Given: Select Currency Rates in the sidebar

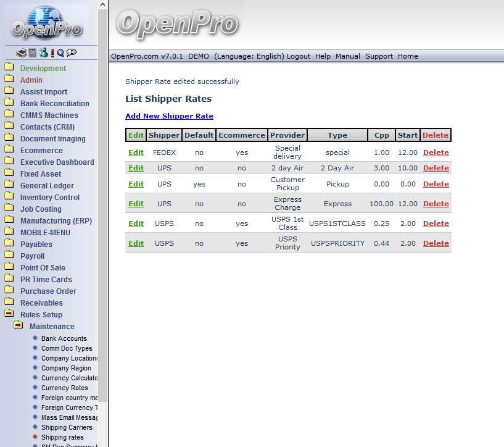Looking at the screenshot, I should tap(64, 388).
